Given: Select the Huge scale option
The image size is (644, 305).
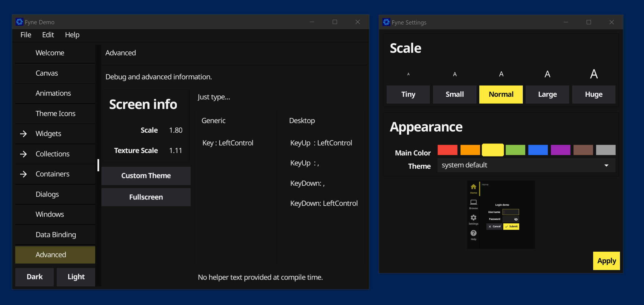Looking at the screenshot, I should click(593, 95).
